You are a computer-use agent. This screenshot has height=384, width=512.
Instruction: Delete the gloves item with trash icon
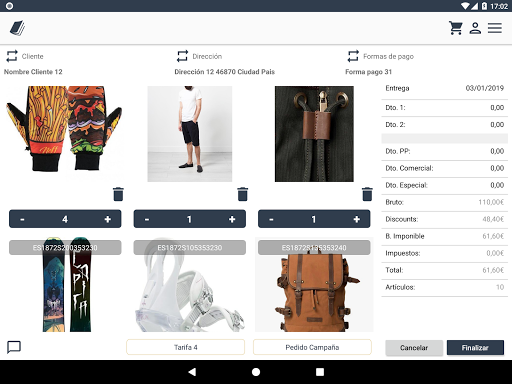pos(118,194)
